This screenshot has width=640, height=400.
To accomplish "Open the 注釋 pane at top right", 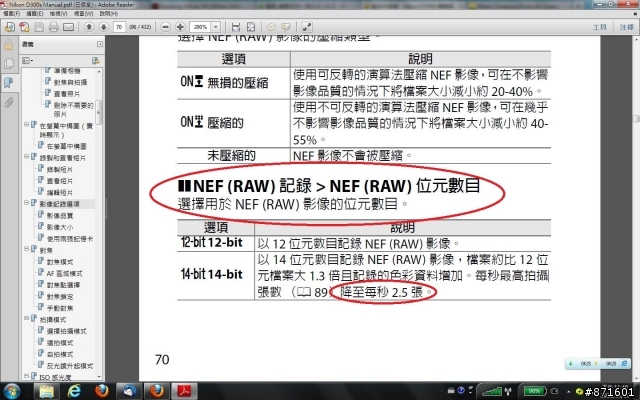I will click(626, 27).
